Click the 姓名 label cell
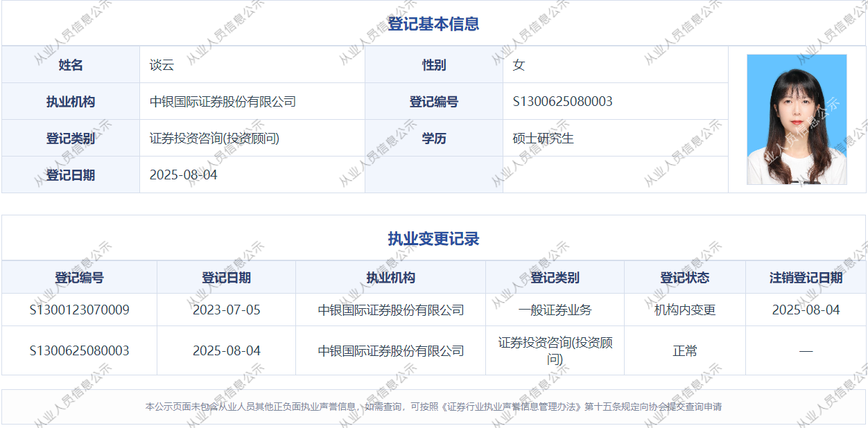The image size is (868, 428). 71,65
